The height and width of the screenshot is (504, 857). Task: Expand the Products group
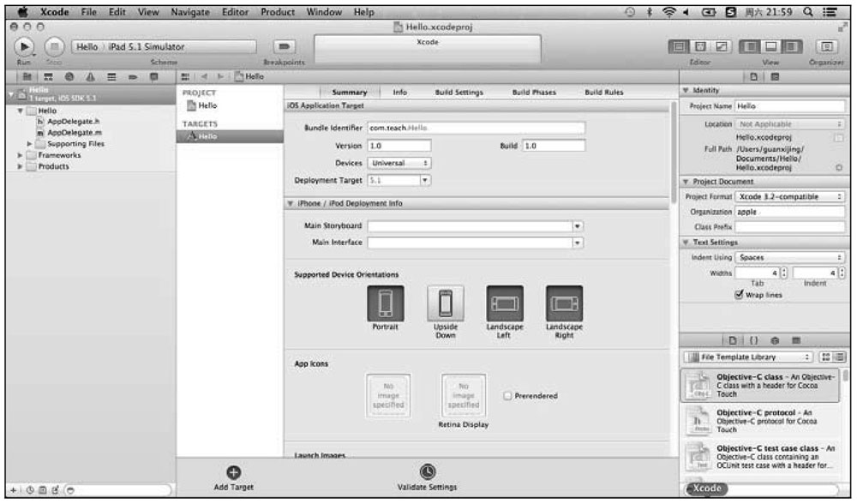(21, 166)
